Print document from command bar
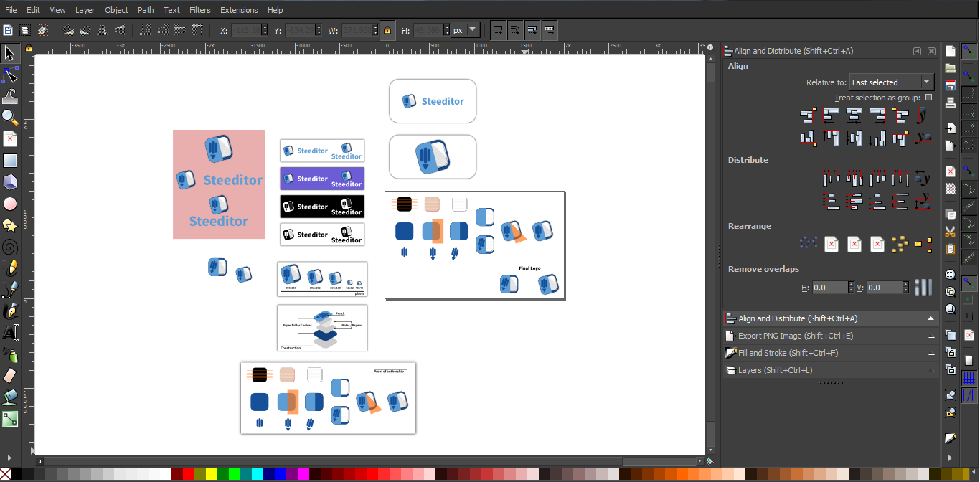 coord(951,103)
